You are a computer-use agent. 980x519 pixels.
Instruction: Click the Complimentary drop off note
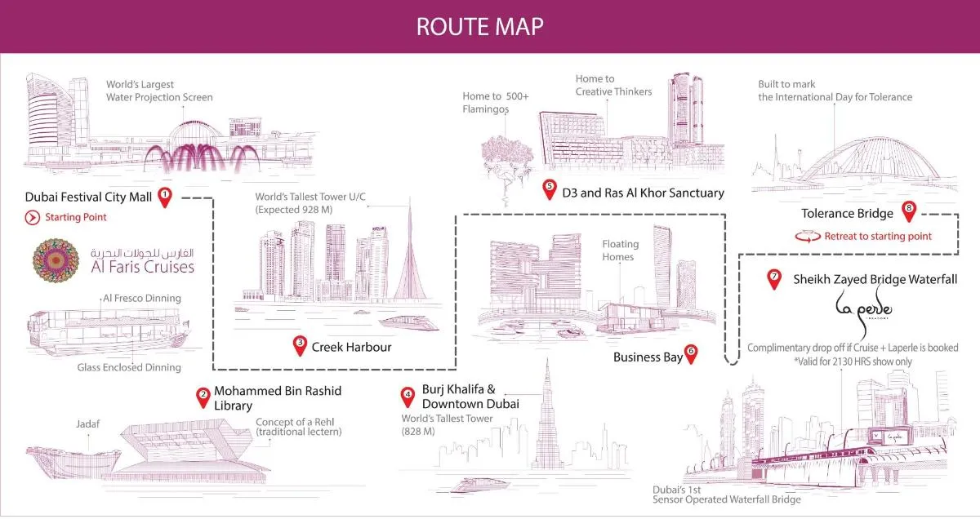click(x=853, y=348)
